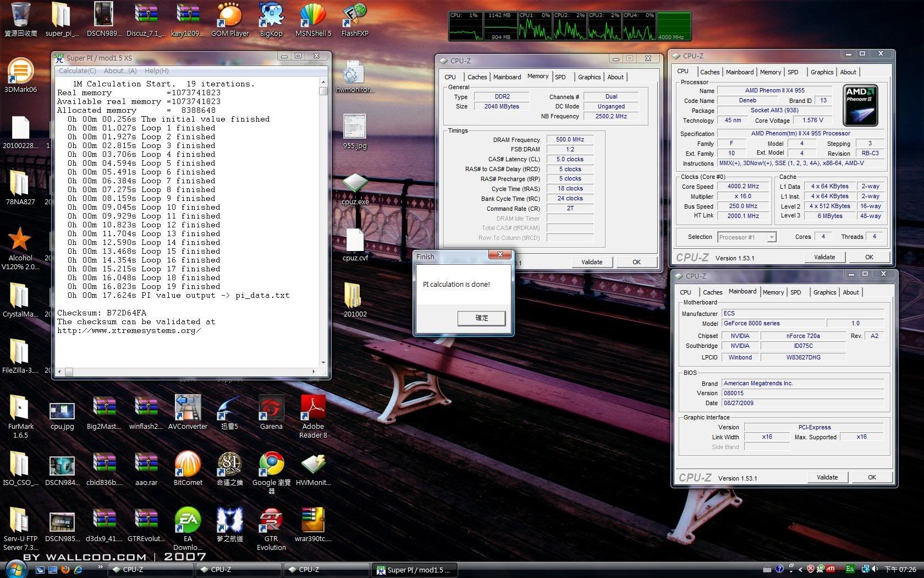Open aao.rar archive icon
Viewport: 924px width, 578px height.
pos(146,468)
